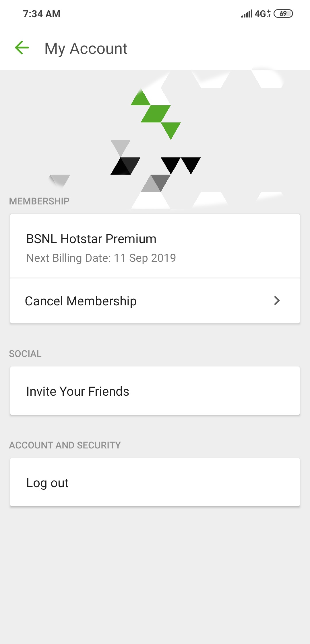Image resolution: width=310 pixels, height=644 pixels.
Task: Open Cancel Membership option
Action: [81, 301]
